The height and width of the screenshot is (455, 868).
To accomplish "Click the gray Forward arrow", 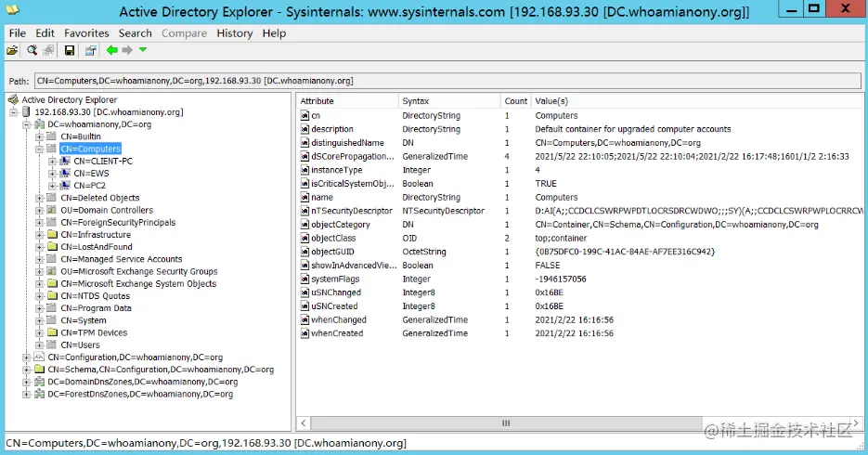I will 127,50.
